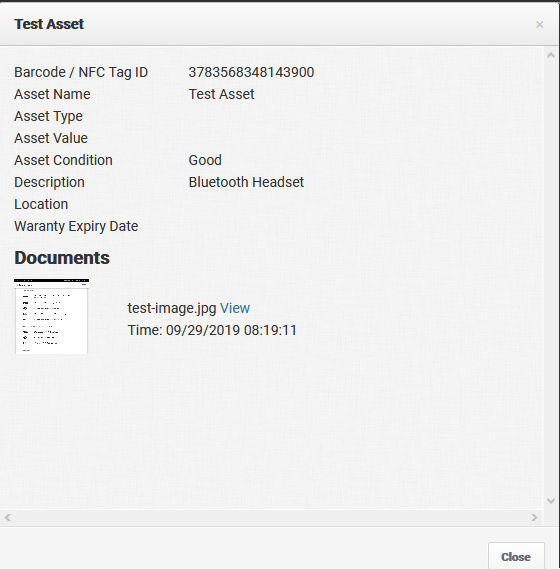Select the barcode number 3783568348143900

(251, 72)
